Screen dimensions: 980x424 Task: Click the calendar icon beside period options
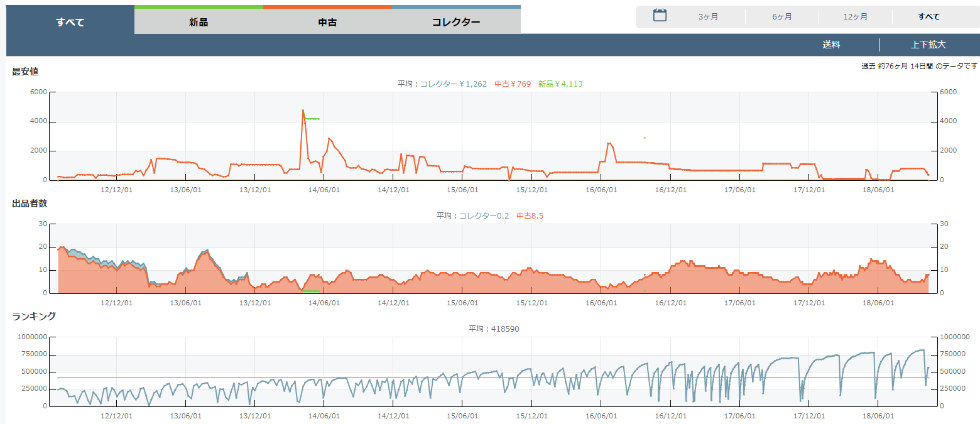tap(659, 16)
